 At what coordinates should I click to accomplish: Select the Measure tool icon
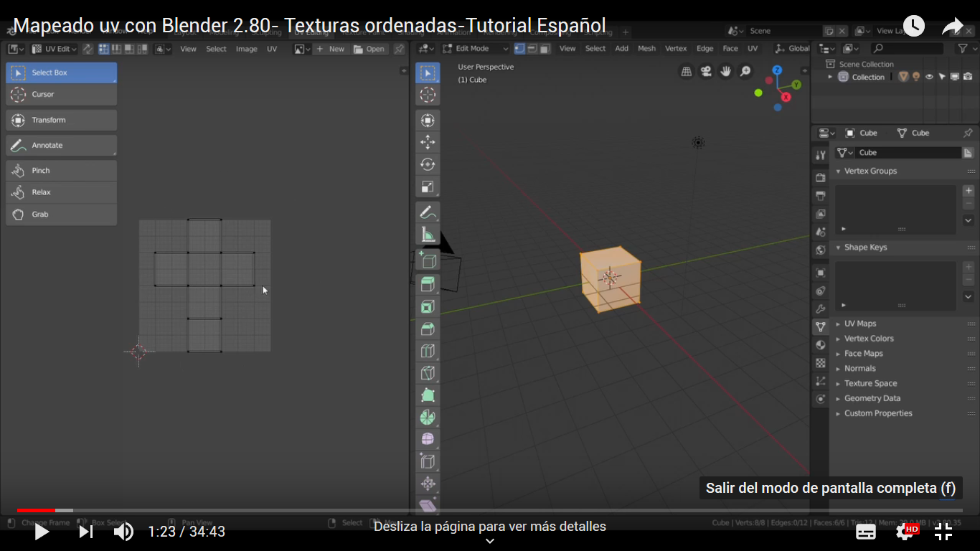[428, 235]
